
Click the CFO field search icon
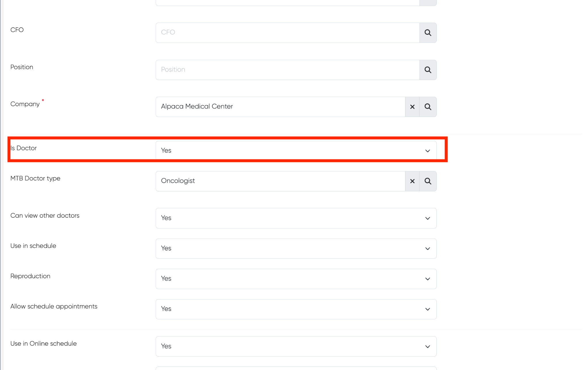[x=428, y=33]
